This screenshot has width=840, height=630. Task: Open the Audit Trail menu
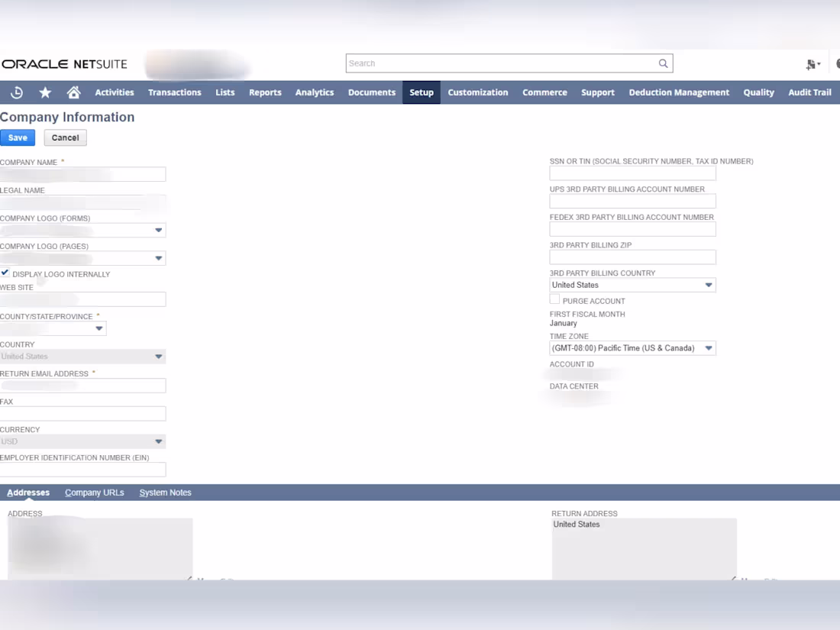coord(809,92)
